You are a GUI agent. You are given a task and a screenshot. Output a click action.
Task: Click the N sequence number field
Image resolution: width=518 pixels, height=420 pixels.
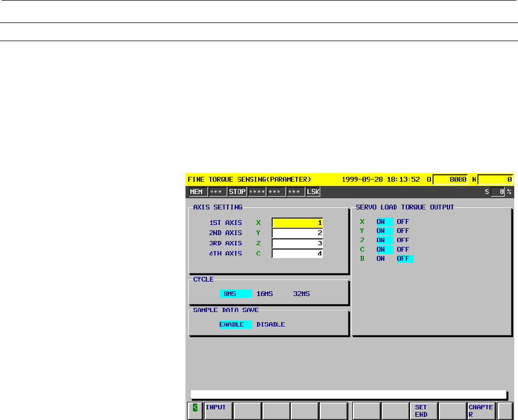point(495,180)
